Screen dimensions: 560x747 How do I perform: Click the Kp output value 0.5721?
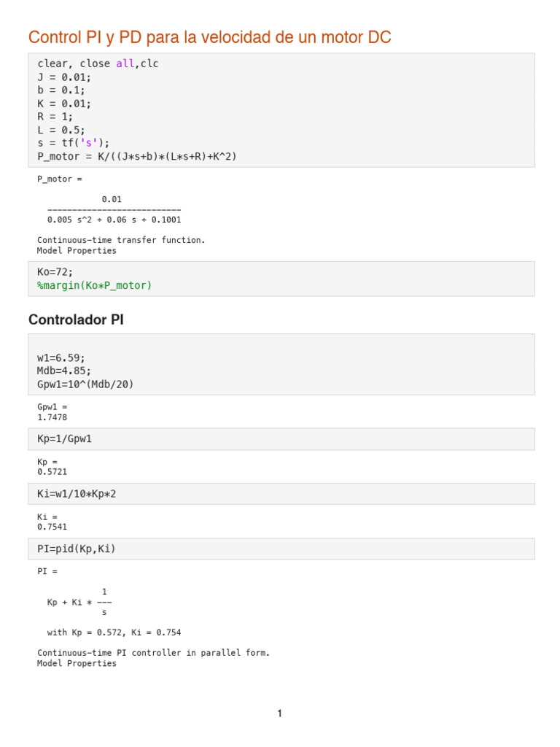[x=52, y=472]
